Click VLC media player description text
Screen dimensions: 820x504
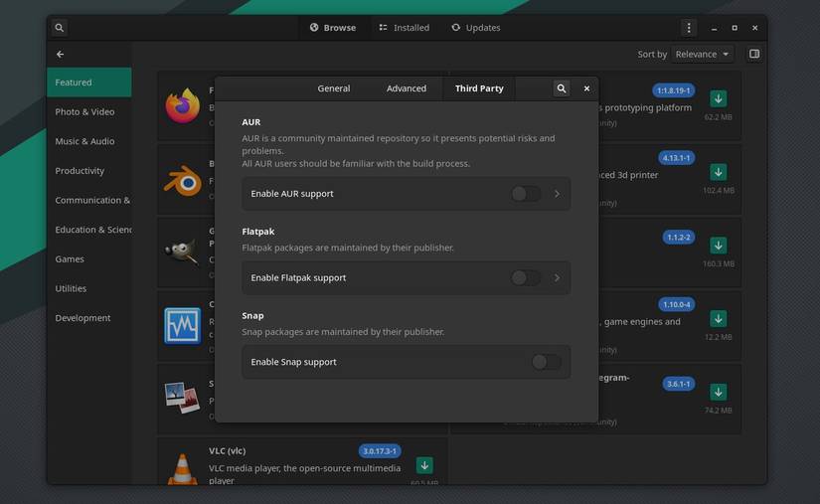click(x=304, y=474)
